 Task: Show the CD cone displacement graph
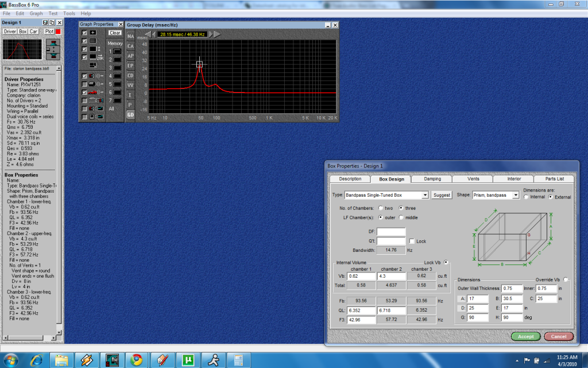pos(130,75)
